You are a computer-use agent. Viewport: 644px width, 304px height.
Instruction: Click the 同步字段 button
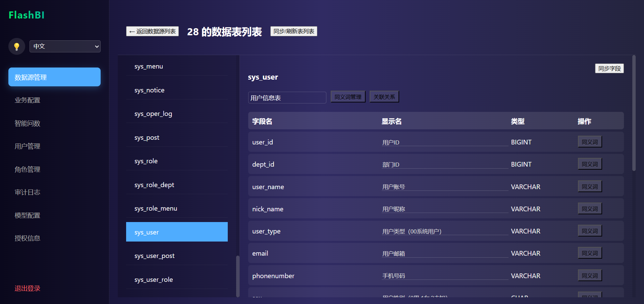point(609,69)
